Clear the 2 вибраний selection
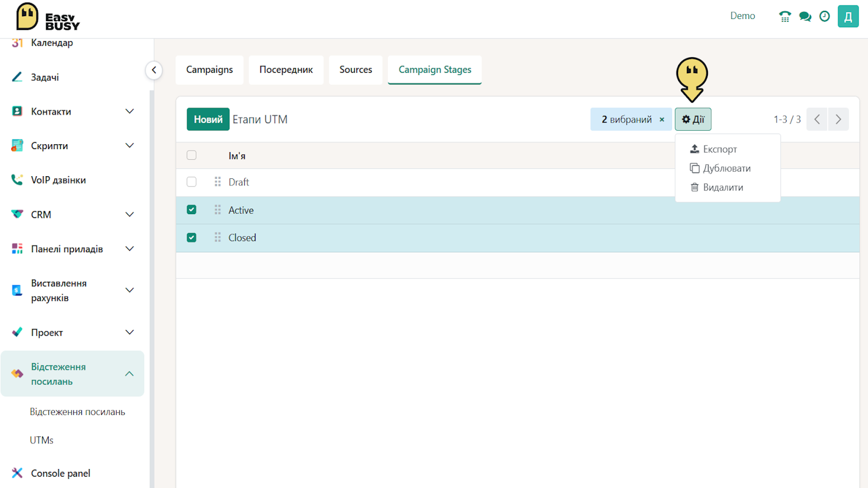 (x=662, y=120)
